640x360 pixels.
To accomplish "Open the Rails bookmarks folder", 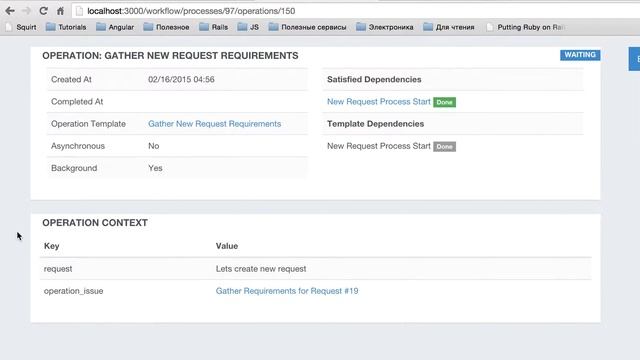I will point(213,27).
